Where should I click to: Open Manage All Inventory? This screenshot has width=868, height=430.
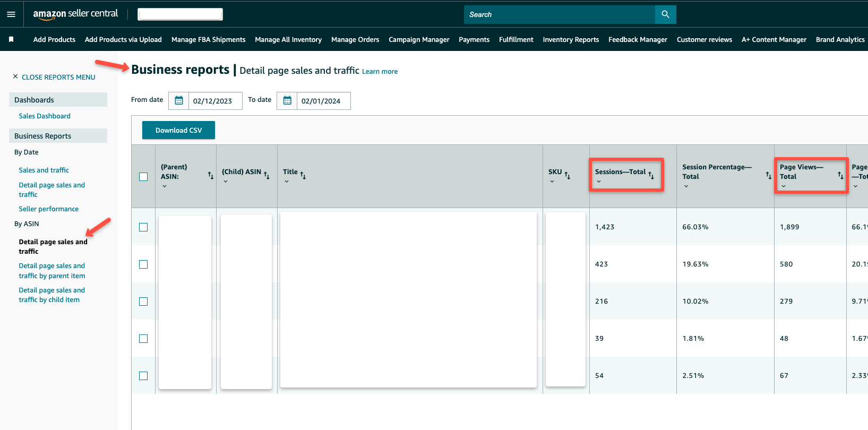point(288,39)
